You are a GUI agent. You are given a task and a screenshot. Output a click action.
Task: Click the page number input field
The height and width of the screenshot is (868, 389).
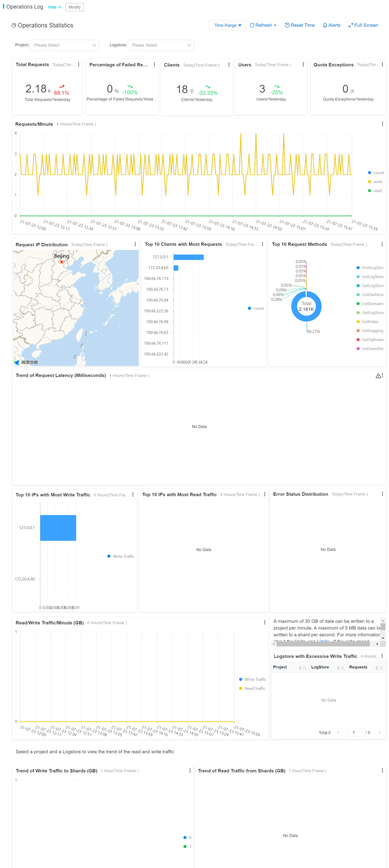(x=356, y=733)
